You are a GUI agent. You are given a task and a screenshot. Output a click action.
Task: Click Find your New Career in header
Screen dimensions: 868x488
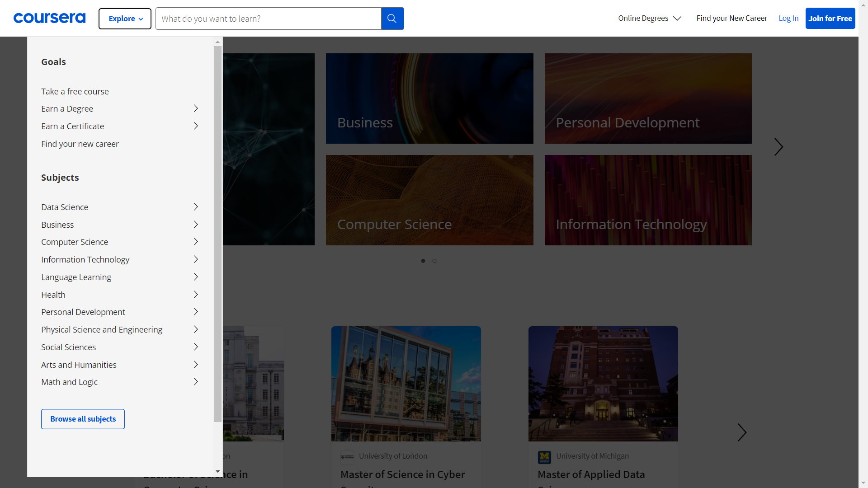(732, 18)
